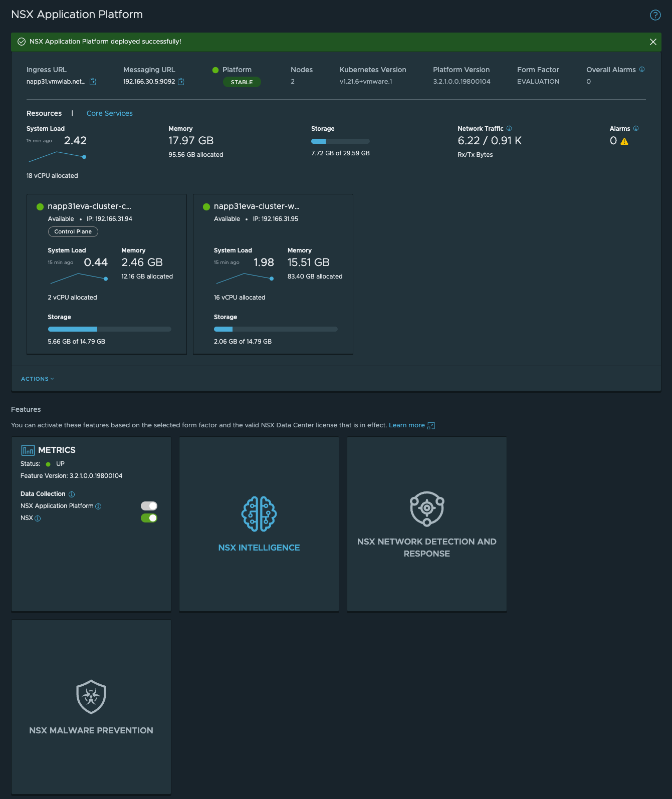The image size is (672, 799).
Task: Open Data Collection info icon
Action: pos(72,494)
